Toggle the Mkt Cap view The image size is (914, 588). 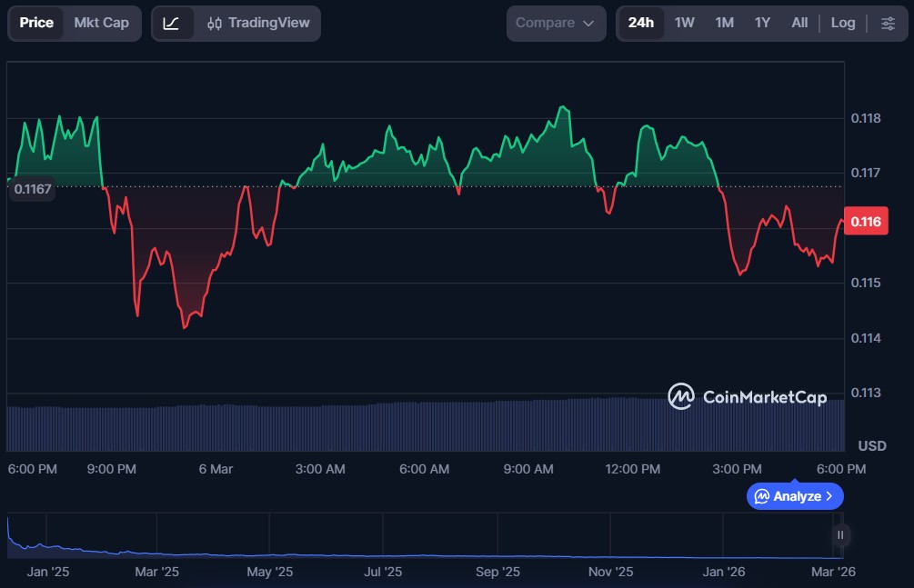point(101,23)
